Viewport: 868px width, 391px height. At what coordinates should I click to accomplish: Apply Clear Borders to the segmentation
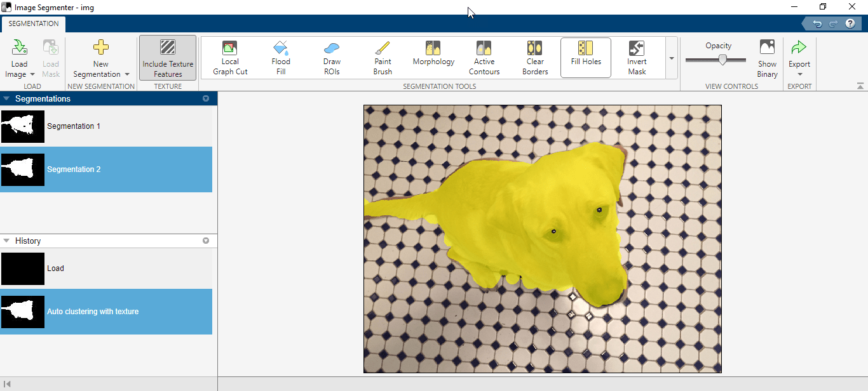pos(534,57)
